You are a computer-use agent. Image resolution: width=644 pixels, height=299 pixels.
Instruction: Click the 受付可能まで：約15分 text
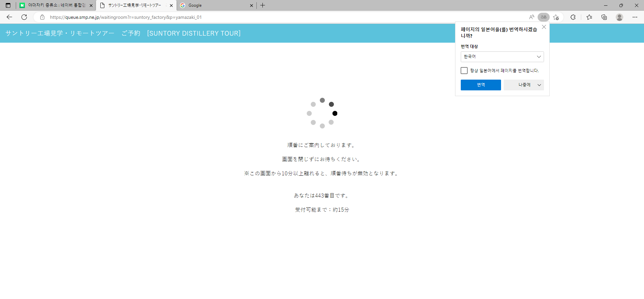pyautogui.click(x=322, y=210)
